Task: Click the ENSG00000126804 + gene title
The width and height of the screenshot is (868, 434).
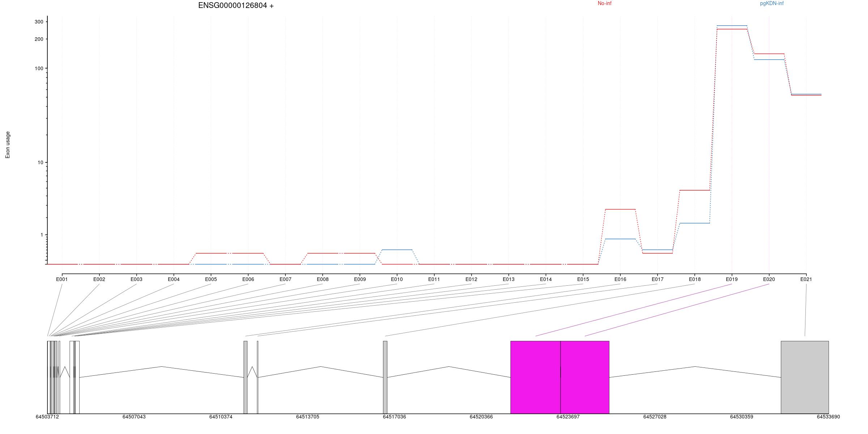Action: (x=236, y=6)
